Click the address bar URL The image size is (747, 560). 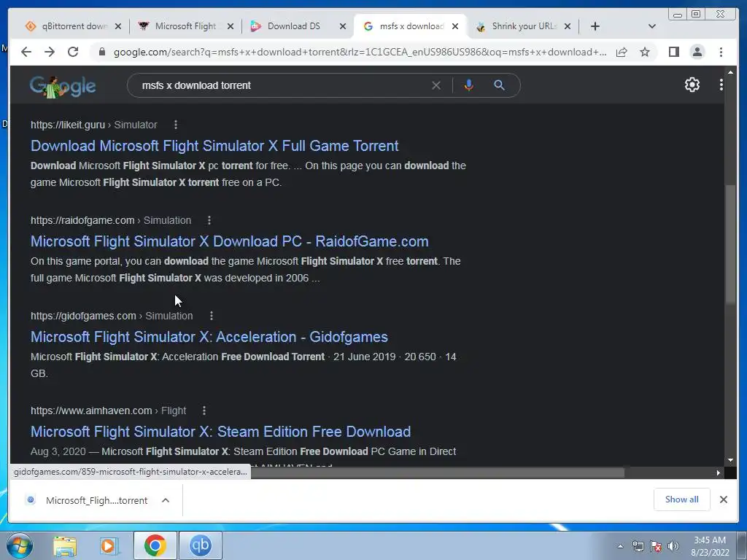click(x=360, y=52)
